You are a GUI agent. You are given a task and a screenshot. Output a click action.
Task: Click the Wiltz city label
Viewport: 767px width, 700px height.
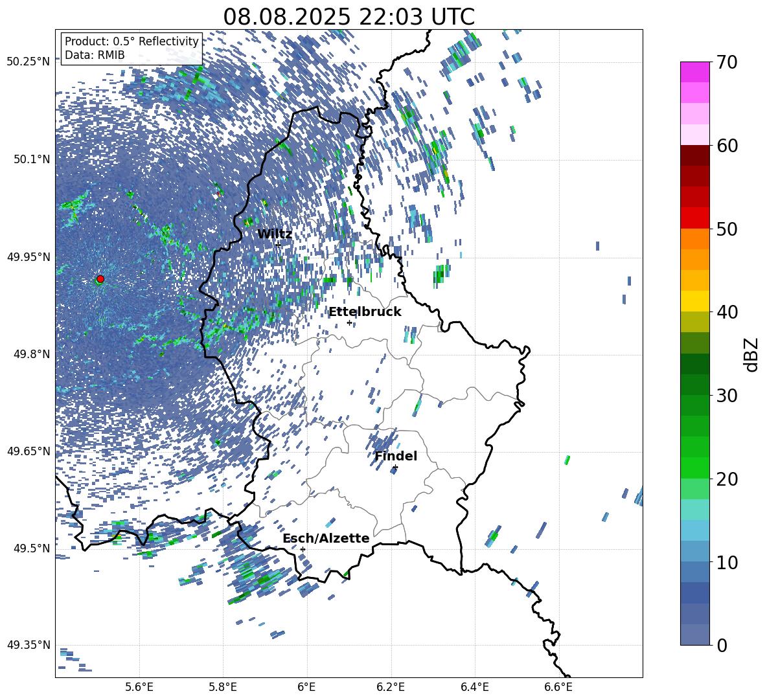click(x=275, y=234)
